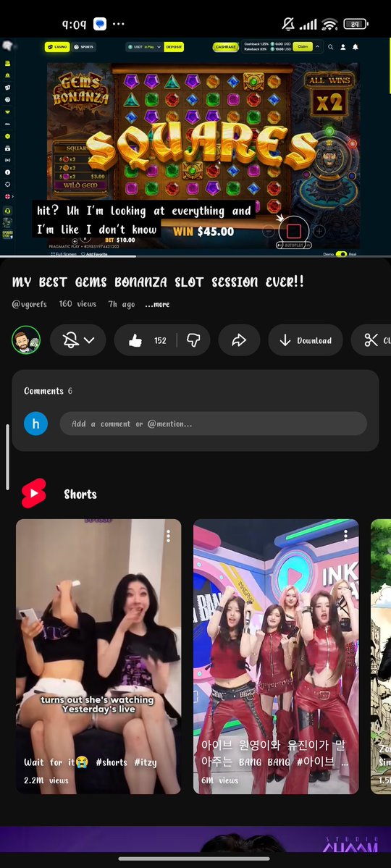The width and height of the screenshot is (391, 868).
Task: Open the 'Wait for it #shorts #itzy' short
Action: pyautogui.click(x=98, y=656)
